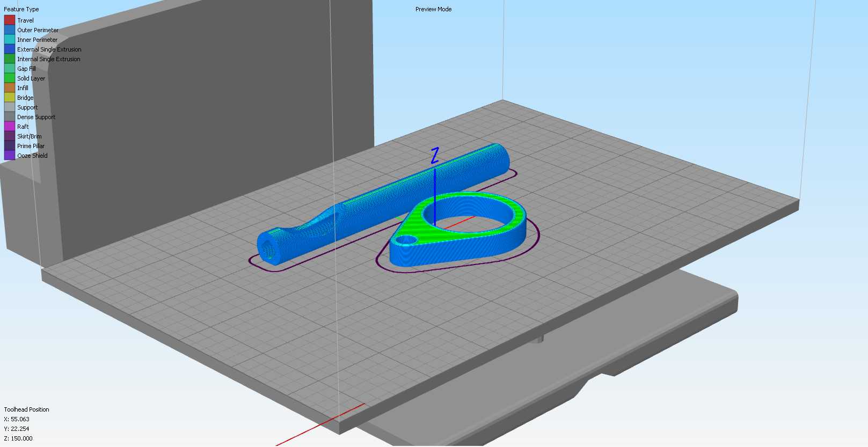
Task: Click the Outer Perimeter color swatch
Action: [10, 30]
